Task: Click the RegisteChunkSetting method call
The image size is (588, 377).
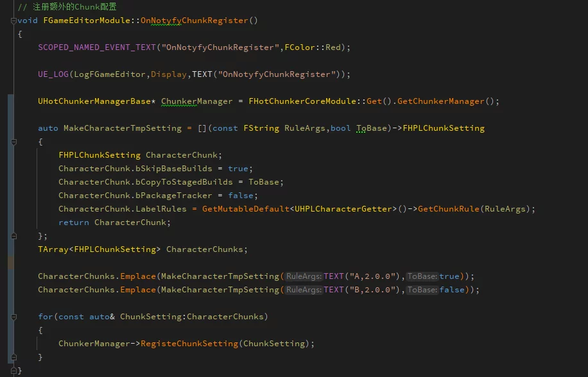Action: coord(189,344)
